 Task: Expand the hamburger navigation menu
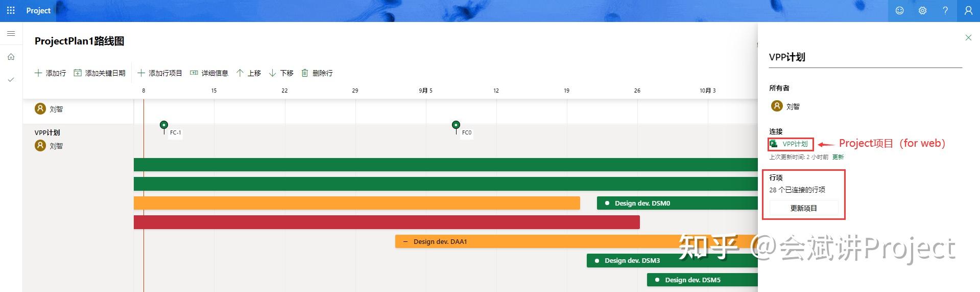point(11,34)
